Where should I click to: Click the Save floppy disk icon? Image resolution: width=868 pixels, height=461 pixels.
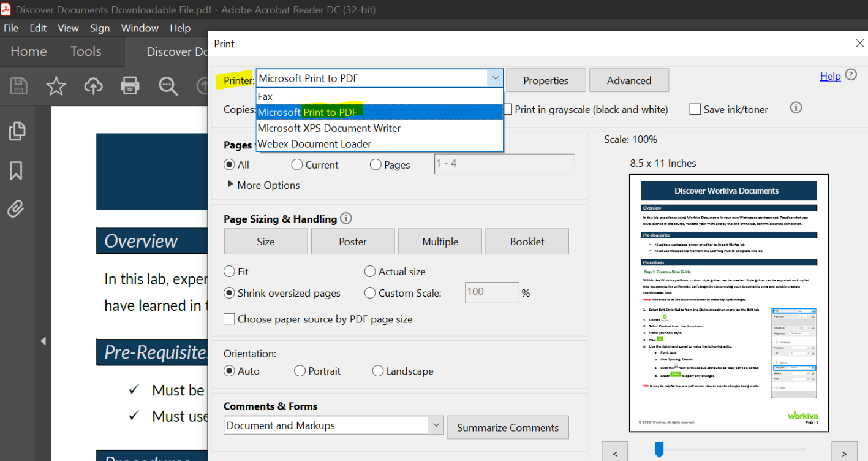click(x=19, y=86)
